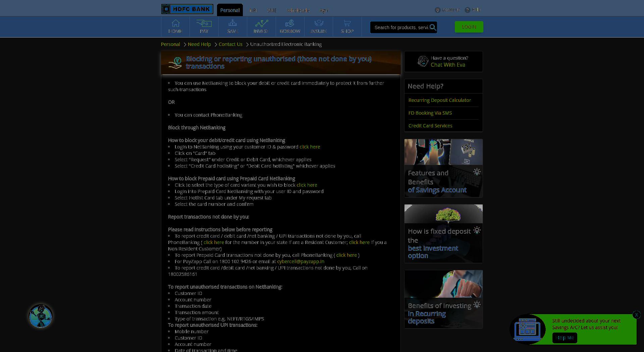Click 'click here' for Prepaid Card PhoneBanking
Image resolution: width=644 pixels, height=352 pixels.
coord(346,255)
